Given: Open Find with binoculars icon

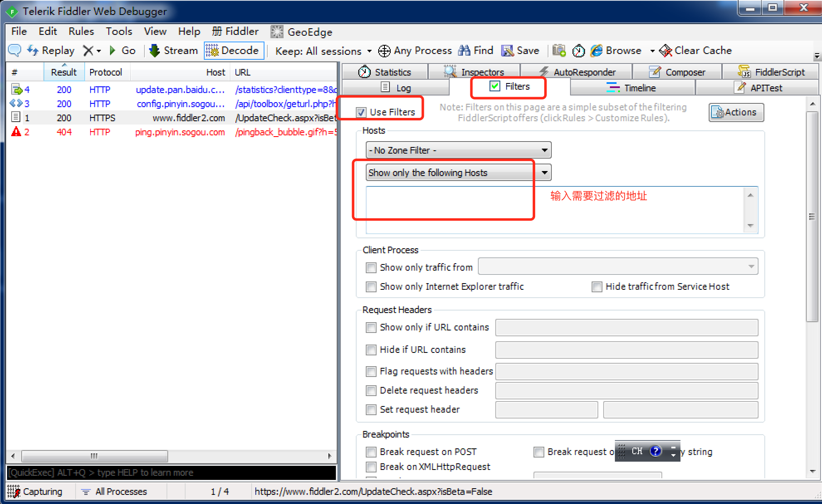Looking at the screenshot, I should 464,51.
